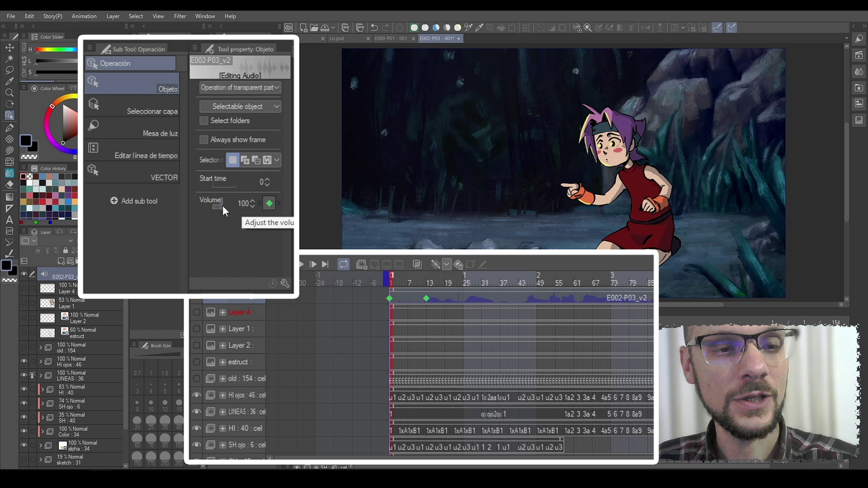Expand the HI : 40 track in timeline
Screen dimensions: 868x488
(x=223, y=428)
